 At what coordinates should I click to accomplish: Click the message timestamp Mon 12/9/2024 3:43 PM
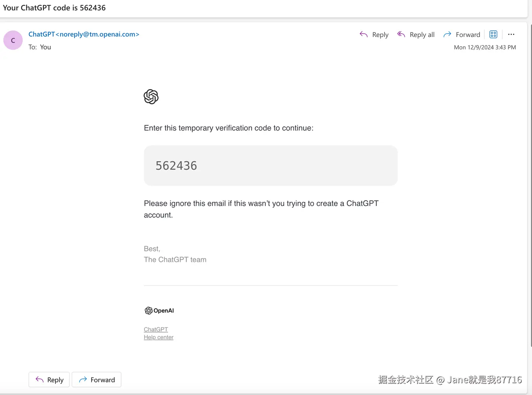click(x=485, y=47)
